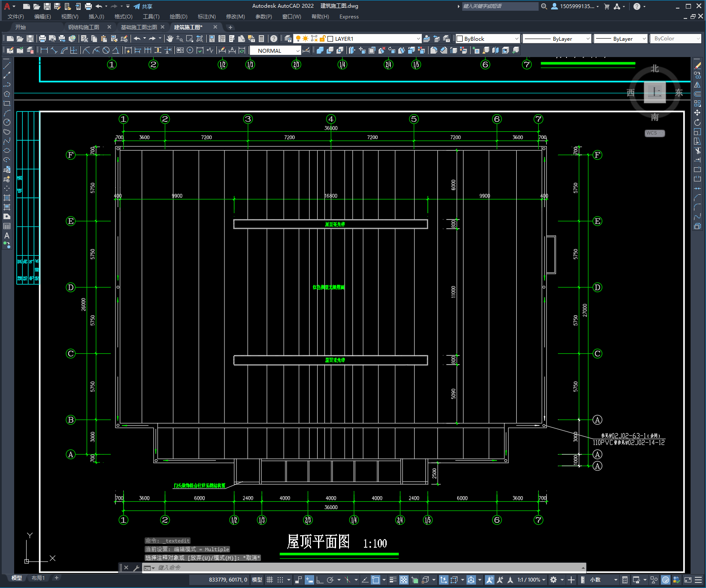The height and width of the screenshot is (588, 706).
Task: Click the search magnifier icon in title bar
Action: [x=544, y=6]
